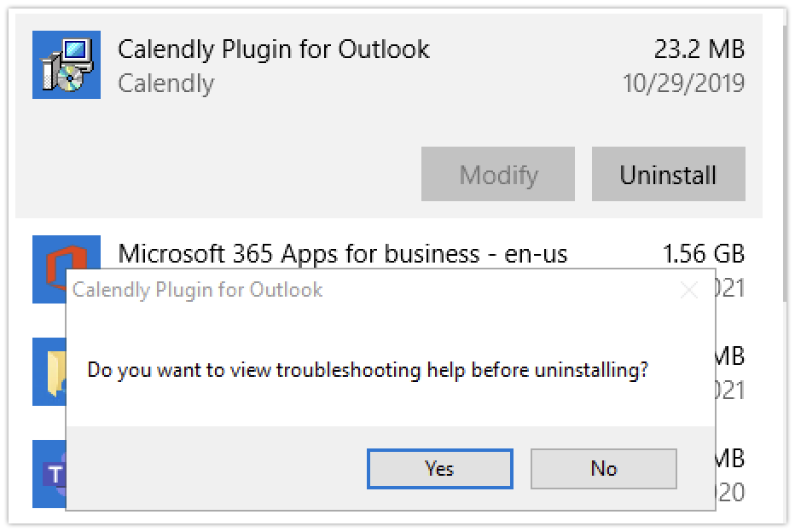Click the truncated size of the folder-icon entry

[x=732, y=356]
